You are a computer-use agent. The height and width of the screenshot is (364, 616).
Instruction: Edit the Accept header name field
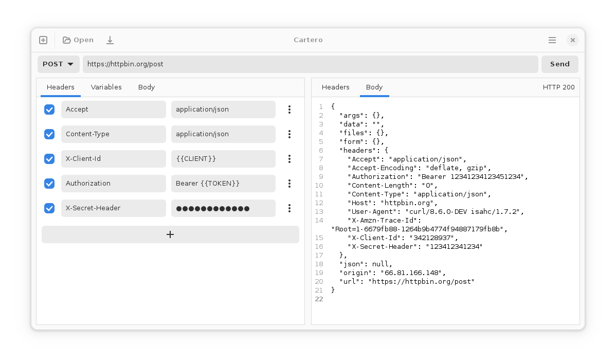(x=114, y=110)
